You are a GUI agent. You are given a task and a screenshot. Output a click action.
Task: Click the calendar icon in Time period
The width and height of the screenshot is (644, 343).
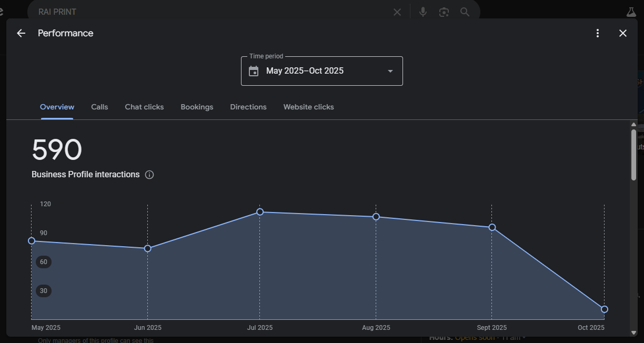(x=254, y=71)
